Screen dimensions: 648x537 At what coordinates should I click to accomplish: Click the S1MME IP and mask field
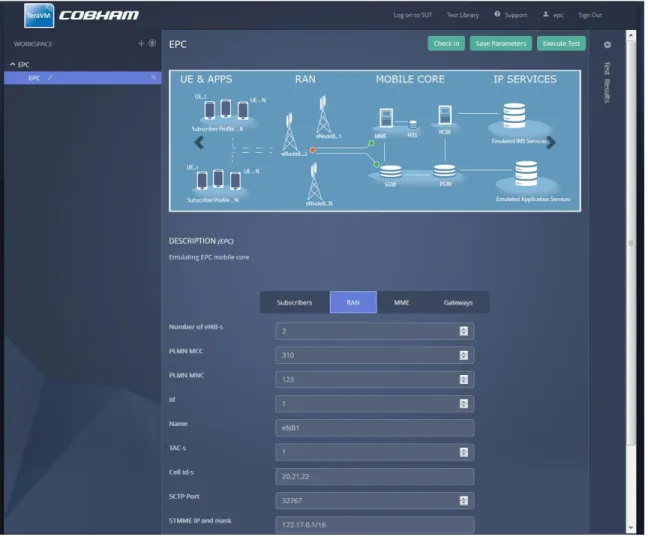pos(374,525)
